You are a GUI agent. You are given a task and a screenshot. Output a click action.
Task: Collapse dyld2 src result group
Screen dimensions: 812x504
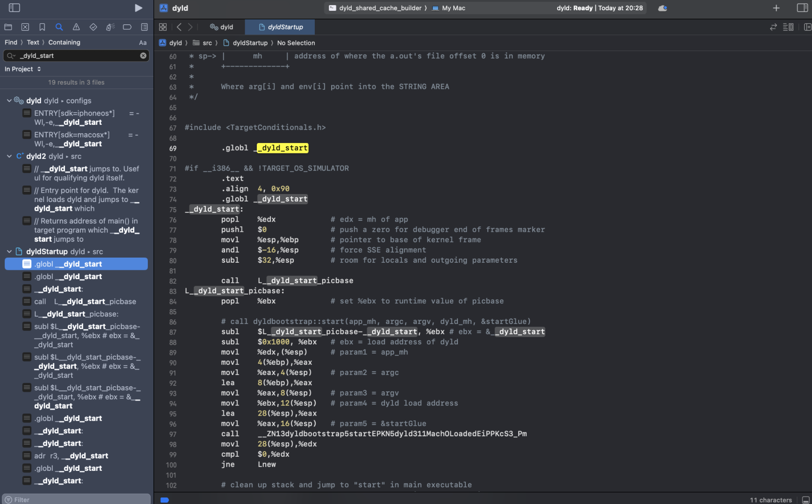coord(9,156)
